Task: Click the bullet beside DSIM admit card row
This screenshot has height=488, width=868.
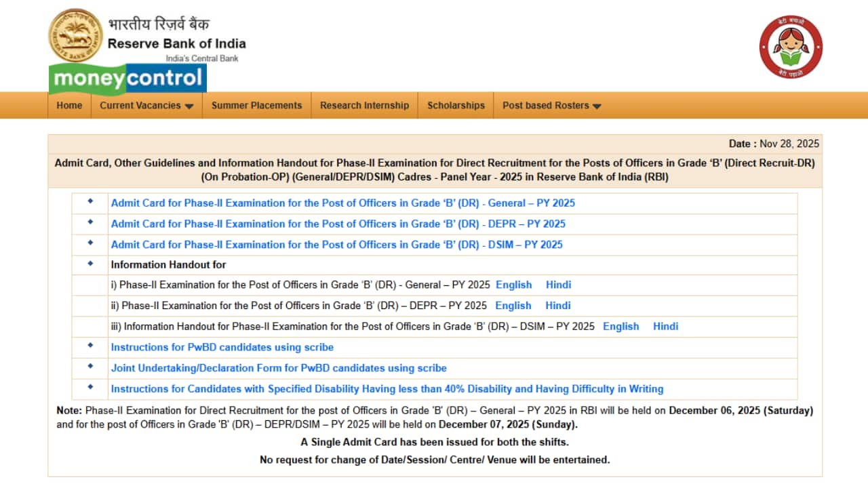Action: [90, 244]
